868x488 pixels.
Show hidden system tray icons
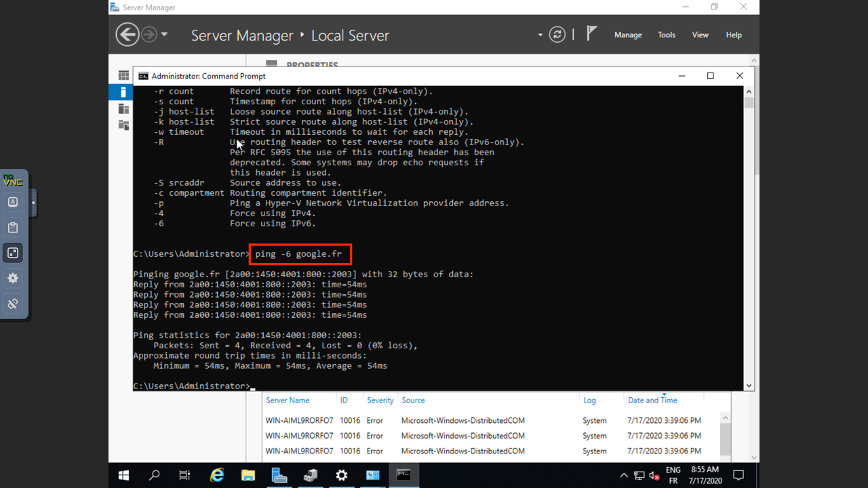[624, 476]
